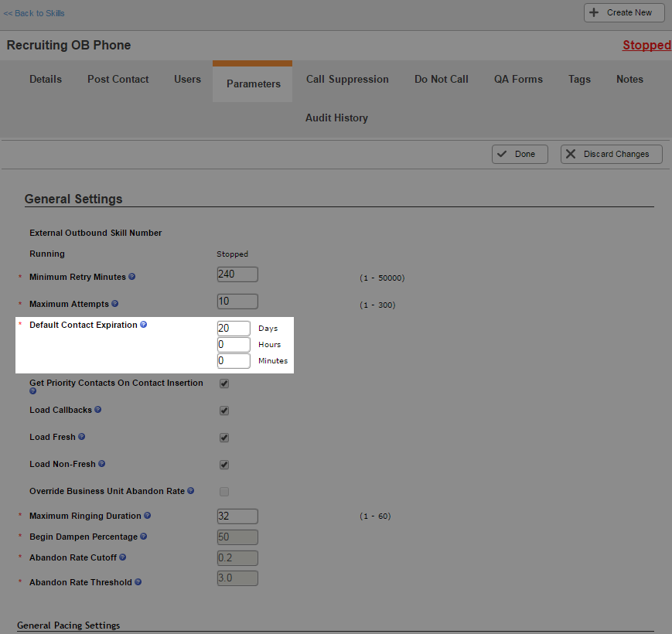The width and height of the screenshot is (672, 634).
Task: Click the expiration Days input field
Action: pyautogui.click(x=234, y=328)
